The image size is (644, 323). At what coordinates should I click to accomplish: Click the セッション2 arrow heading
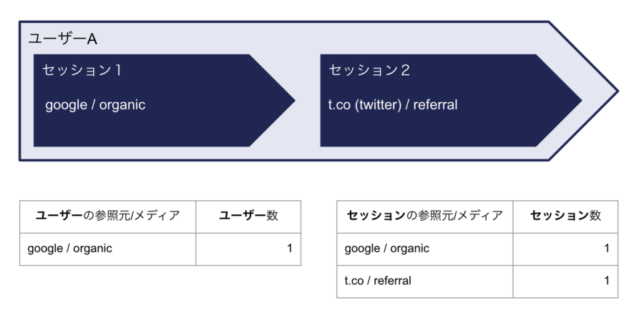click(369, 70)
